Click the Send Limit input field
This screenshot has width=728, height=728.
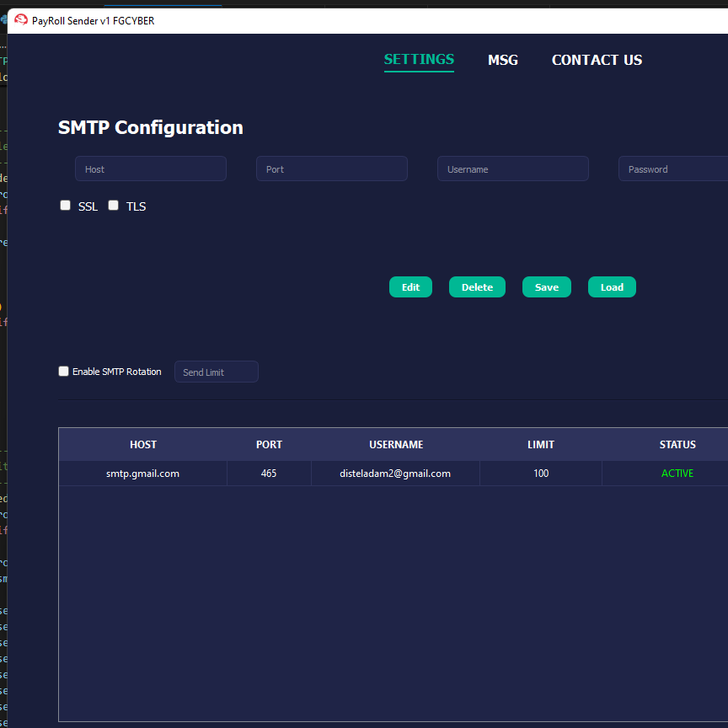pyautogui.click(x=217, y=372)
